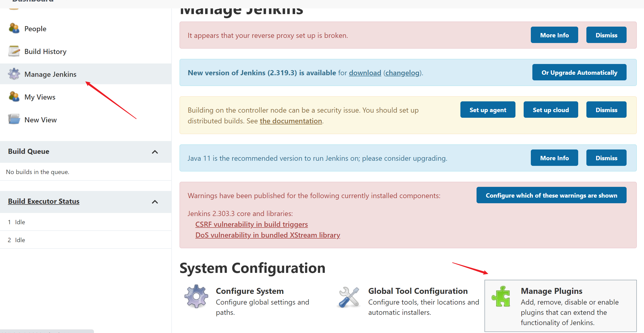Screen dimensions: 644x333
Task: Click the Configure System gear icon
Action: [x=196, y=296]
